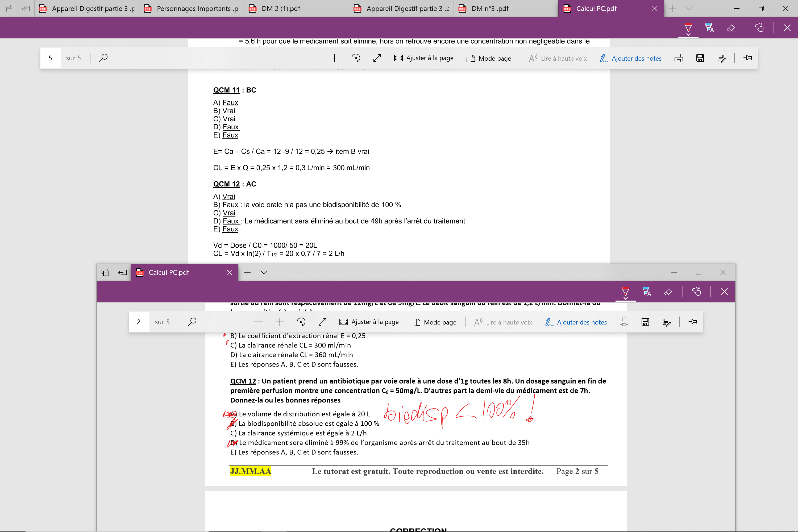The width and height of the screenshot is (798, 532).
Task: Click the page number field showing 5
Action: click(50, 58)
